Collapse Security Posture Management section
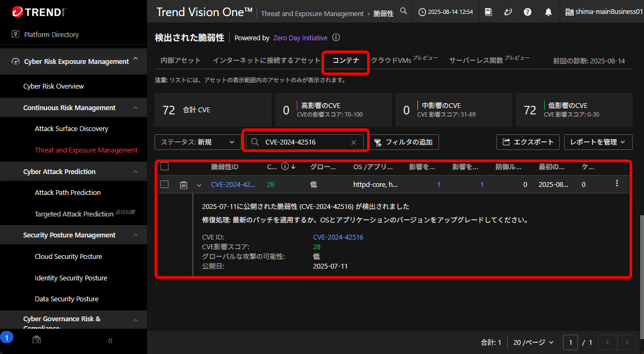The width and height of the screenshot is (644, 354). click(136, 235)
